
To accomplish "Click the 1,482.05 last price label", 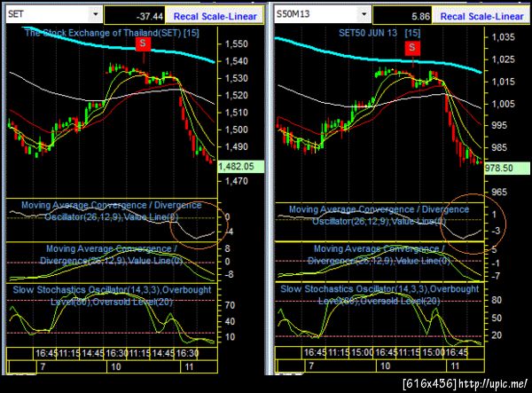I will point(240,167).
